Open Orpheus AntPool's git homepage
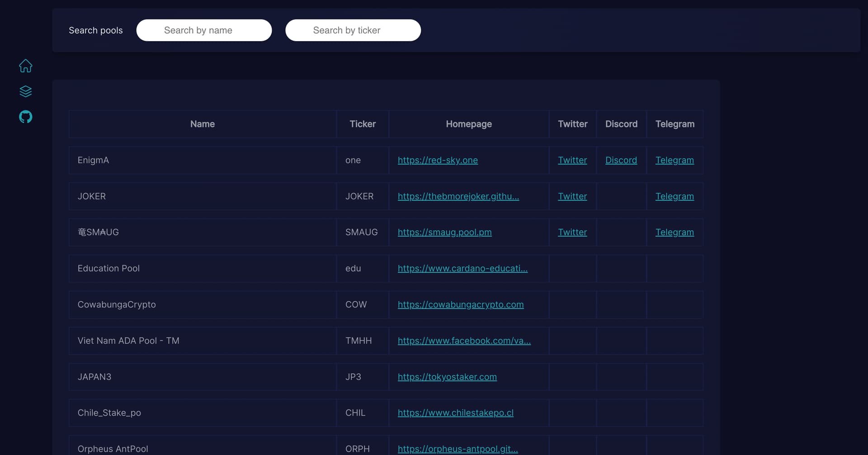The width and height of the screenshot is (868, 455). point(458,449)
